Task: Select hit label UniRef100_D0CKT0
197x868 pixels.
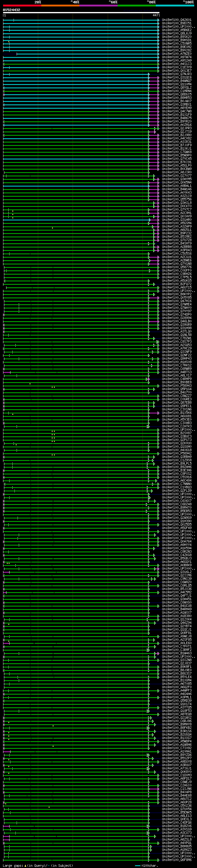Action: click(x=177, y=206)
